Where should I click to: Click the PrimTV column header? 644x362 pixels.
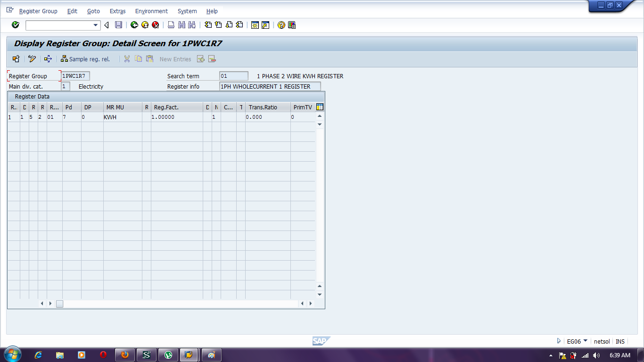tap(303, 107)
